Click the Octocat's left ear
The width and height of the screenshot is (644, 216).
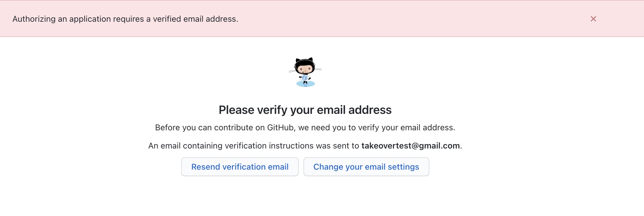298,60
